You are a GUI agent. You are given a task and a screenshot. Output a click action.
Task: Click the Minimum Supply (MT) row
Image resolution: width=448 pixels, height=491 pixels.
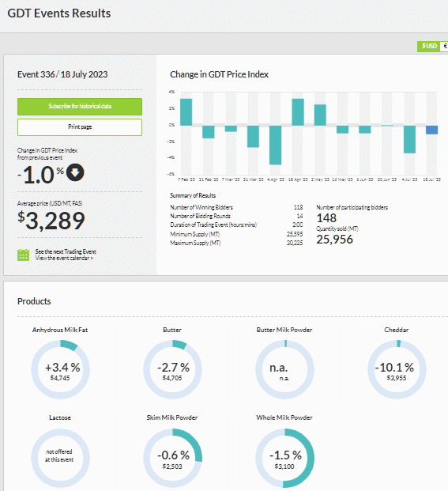[x=236, y=234]
